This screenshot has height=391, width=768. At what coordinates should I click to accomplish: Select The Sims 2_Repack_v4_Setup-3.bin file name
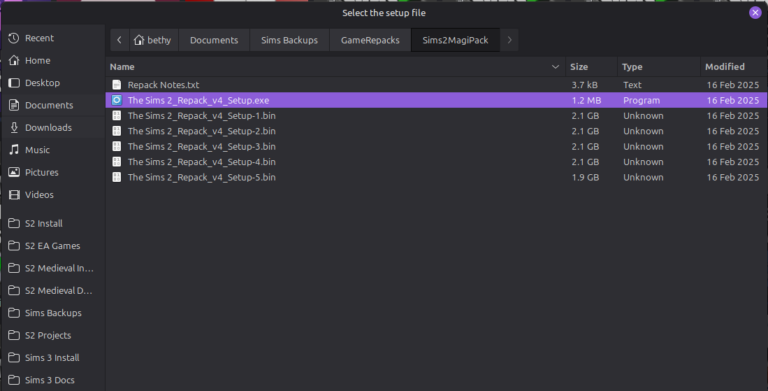point(202,147)
